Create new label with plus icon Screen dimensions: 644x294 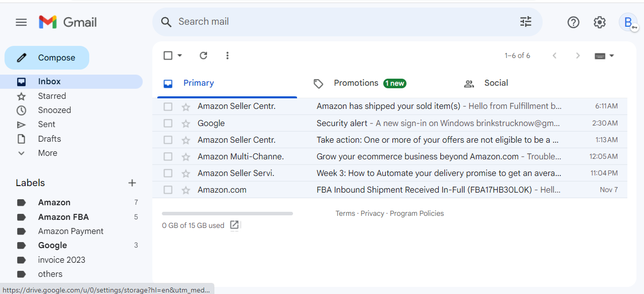point(132,183)
